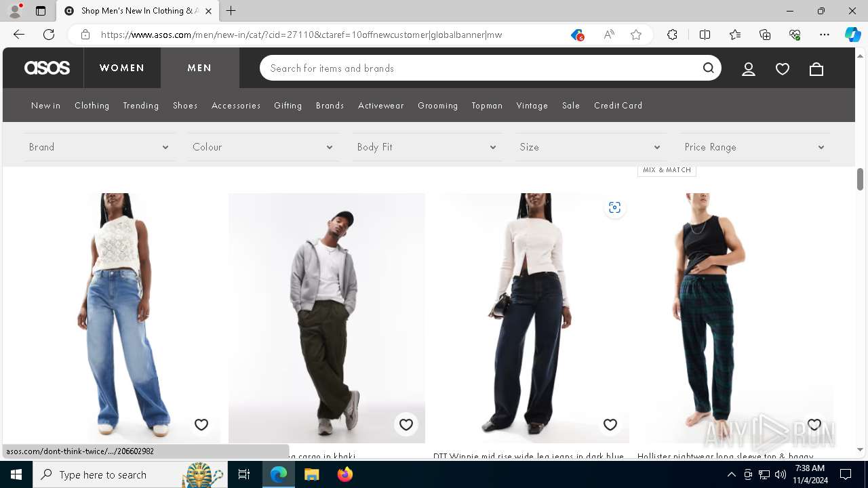Viewport: 868px width, 488px height.
Task: Refresh the page
Action: pos(49,35)
